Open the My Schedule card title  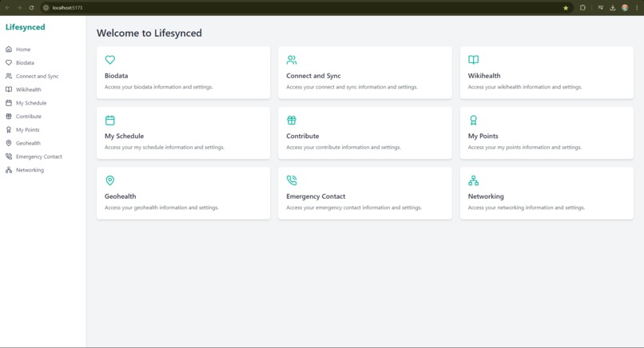(124, 136)
